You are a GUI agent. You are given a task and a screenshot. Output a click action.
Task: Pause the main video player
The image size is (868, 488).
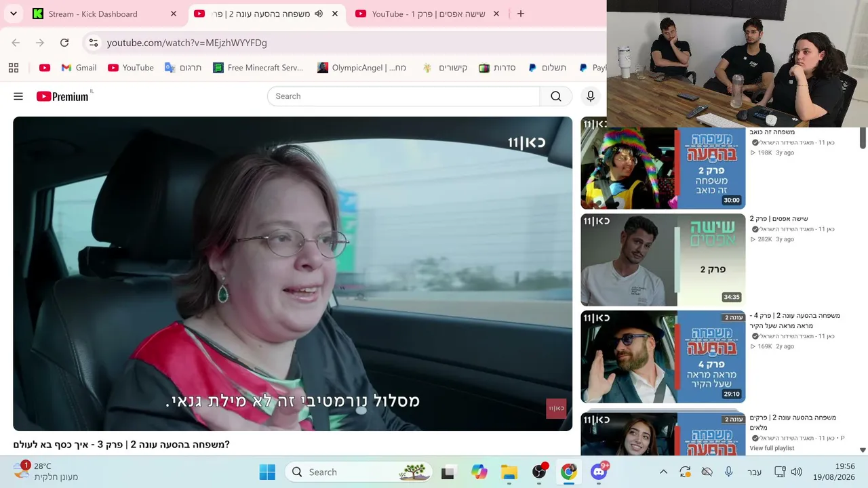coord(292,274)
